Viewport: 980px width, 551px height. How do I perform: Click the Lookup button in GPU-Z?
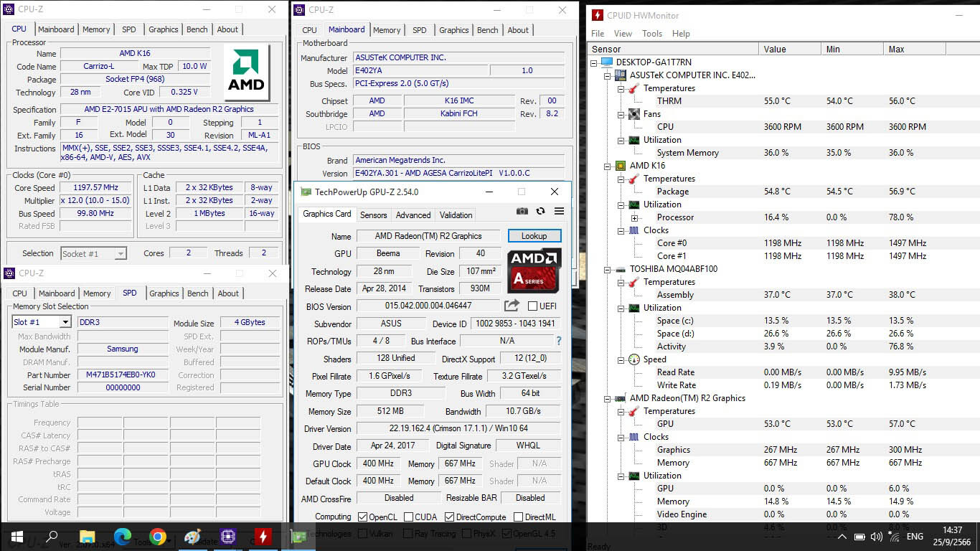point(534,236)
